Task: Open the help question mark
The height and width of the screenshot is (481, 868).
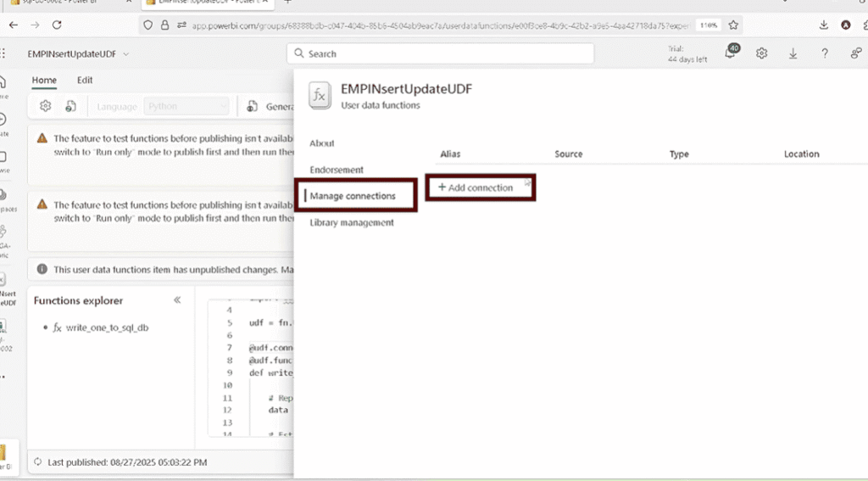Action: coord(824,53)
